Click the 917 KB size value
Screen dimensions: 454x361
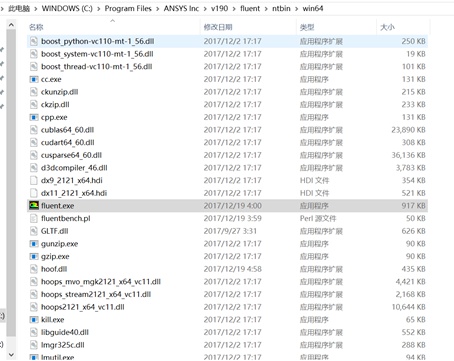(x=413, y=206)
